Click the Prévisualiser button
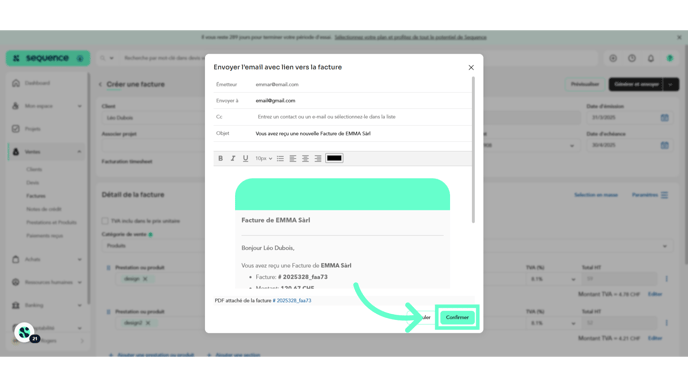The height and width of the screenshot is (387, 688). 584,84
